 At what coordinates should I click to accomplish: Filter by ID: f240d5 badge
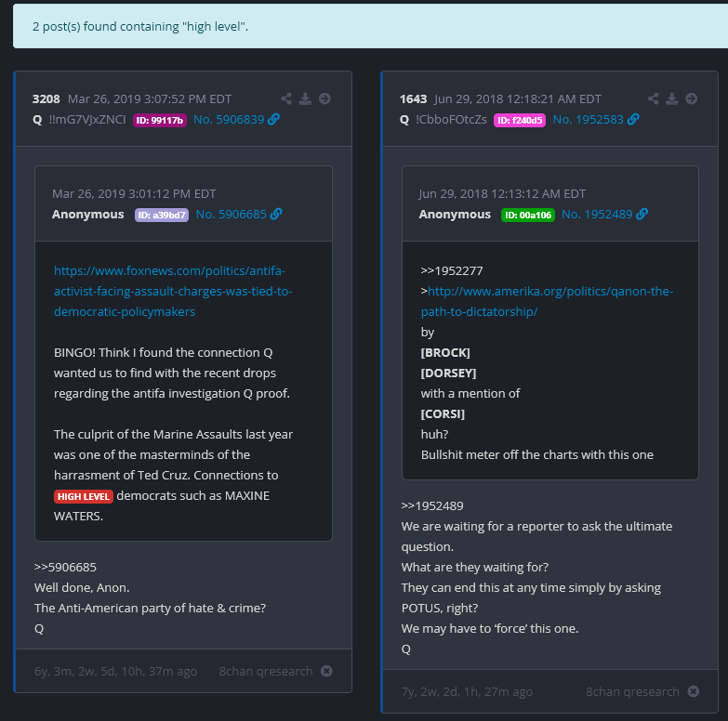[520, 120]
